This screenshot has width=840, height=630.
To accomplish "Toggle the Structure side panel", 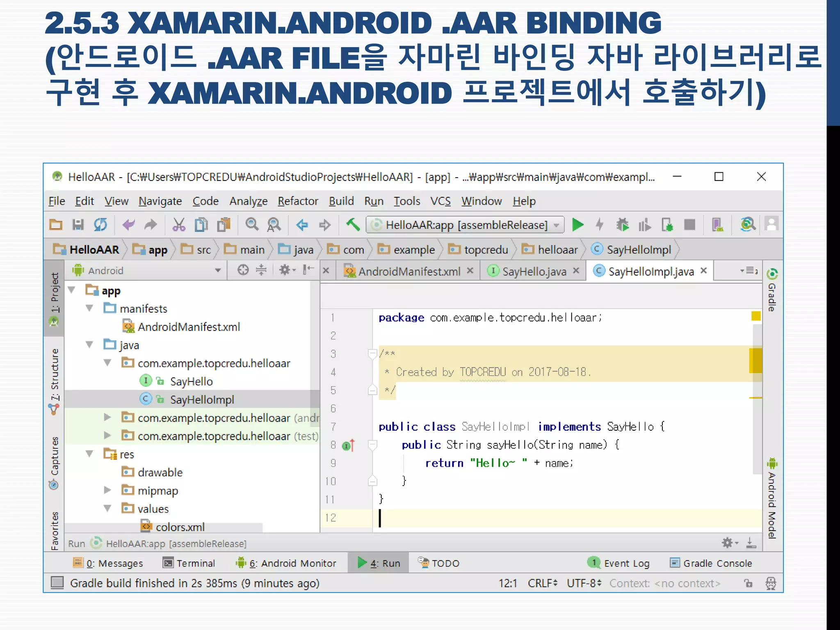I will coord(54,381).
